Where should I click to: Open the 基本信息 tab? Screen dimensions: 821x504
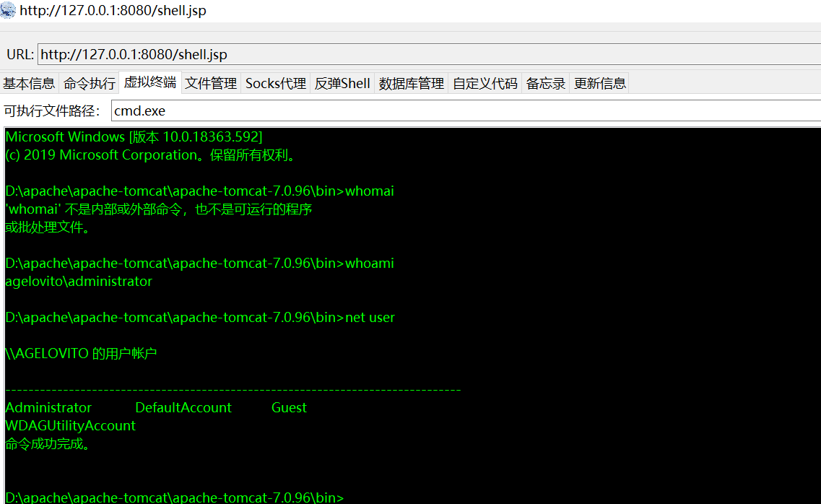[30, 83]
